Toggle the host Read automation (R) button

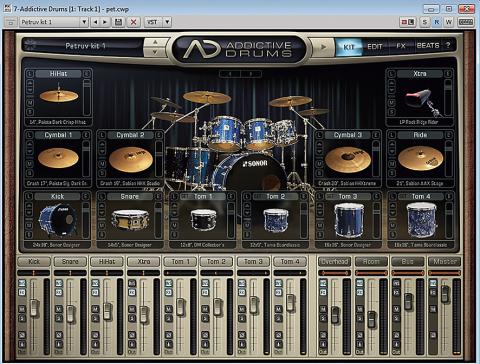tap(436, 22)
